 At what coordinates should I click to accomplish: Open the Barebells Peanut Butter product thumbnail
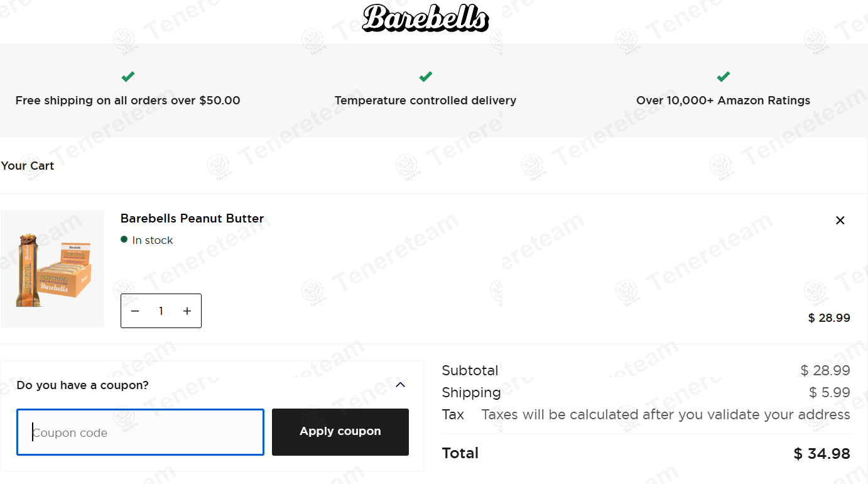pyautogui.click(x=53, y=269)
